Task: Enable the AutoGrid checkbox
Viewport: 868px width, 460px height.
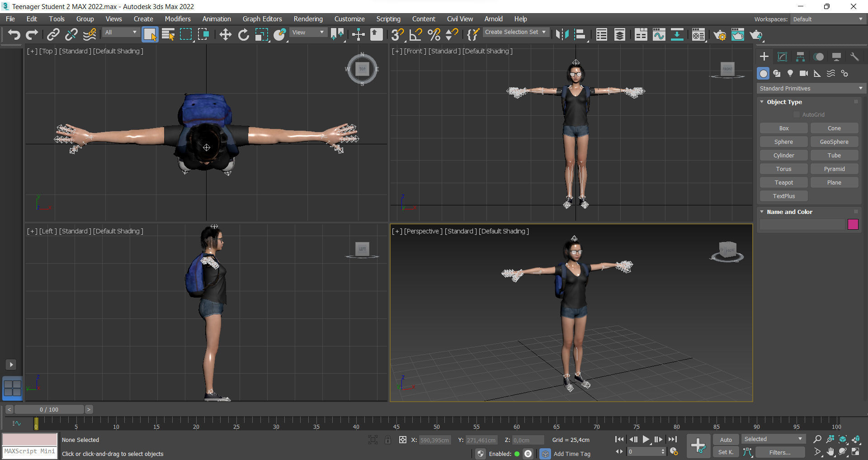Action: click(x=797, y=115)
